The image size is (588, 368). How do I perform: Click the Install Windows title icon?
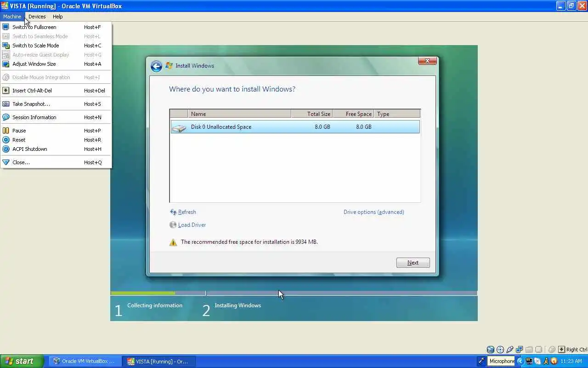pos(169,66)
